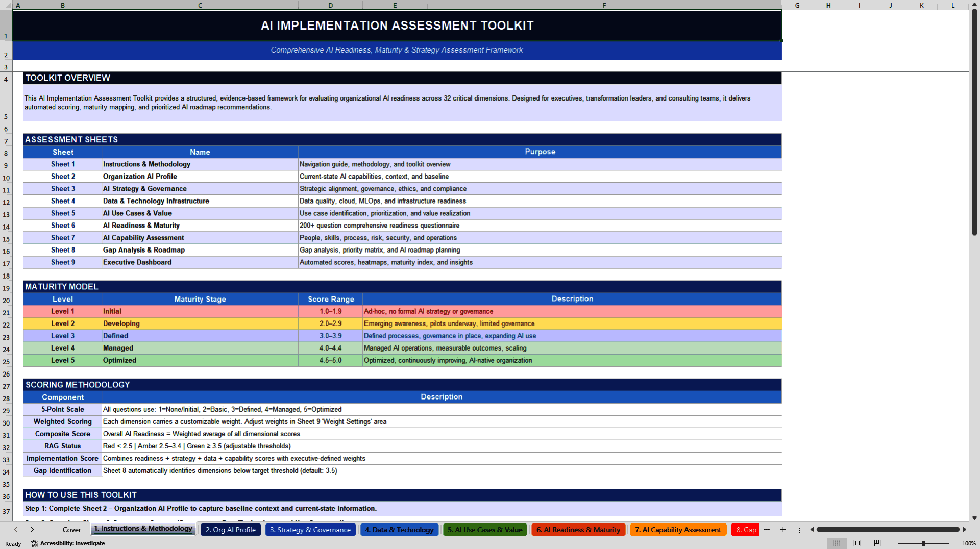This screenshot has height=549, width=980.
Task: Click the Gap Analysis & Roadmap cell
Action: click(x=200, y=250)
